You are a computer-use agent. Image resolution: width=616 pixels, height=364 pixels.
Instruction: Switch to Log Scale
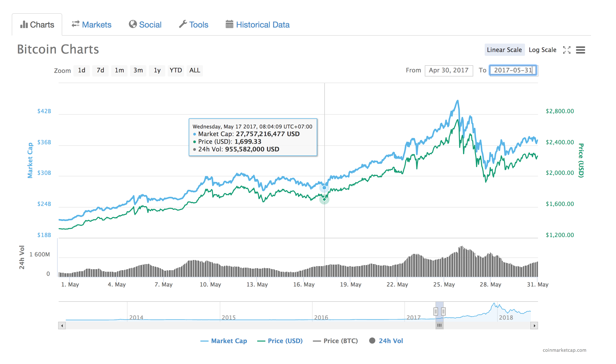pyautogui.click(x=542, y=50)
